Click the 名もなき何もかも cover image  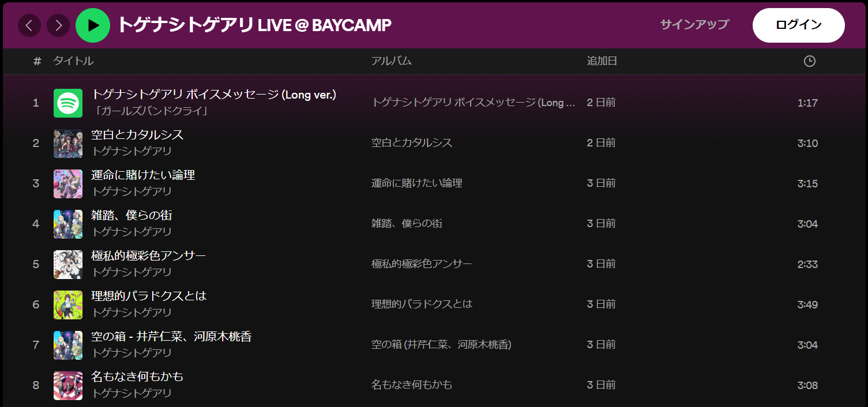point(68,386)
